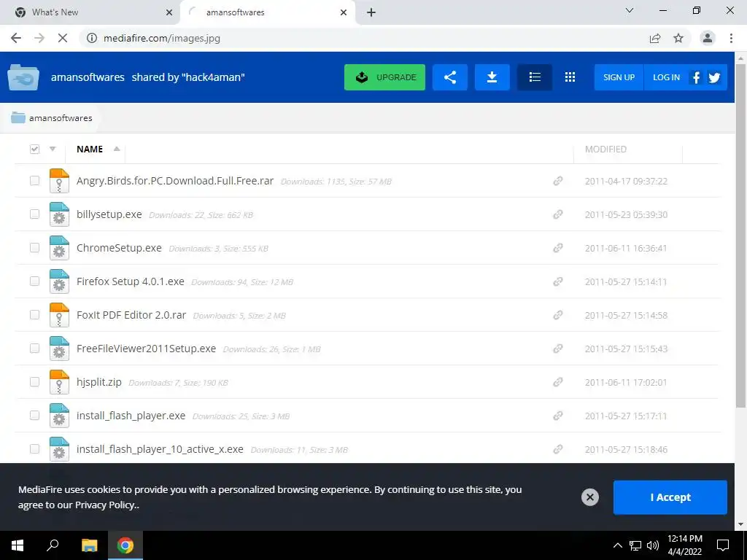
Task: Check the box for Firefox Setup 4.0.1.exe
Action: 34,281
